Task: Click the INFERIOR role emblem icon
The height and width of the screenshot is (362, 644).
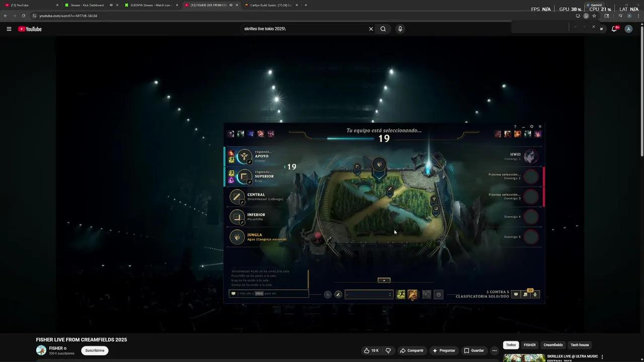Action: coord(236,217)
